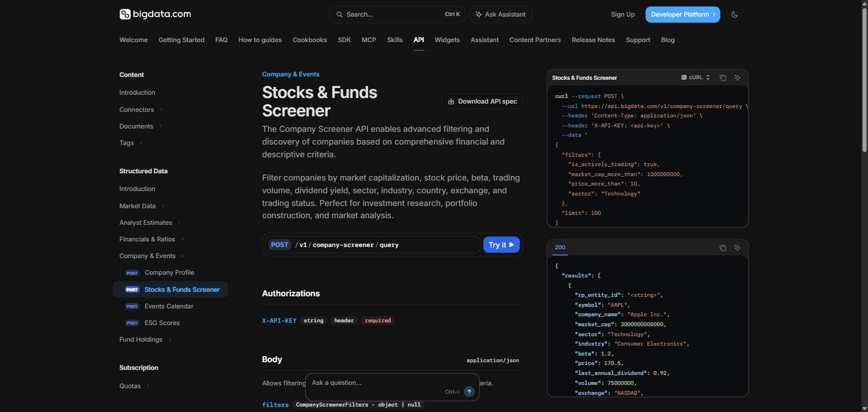Open Blog tab
868x412 pixels.
(668, 40)
